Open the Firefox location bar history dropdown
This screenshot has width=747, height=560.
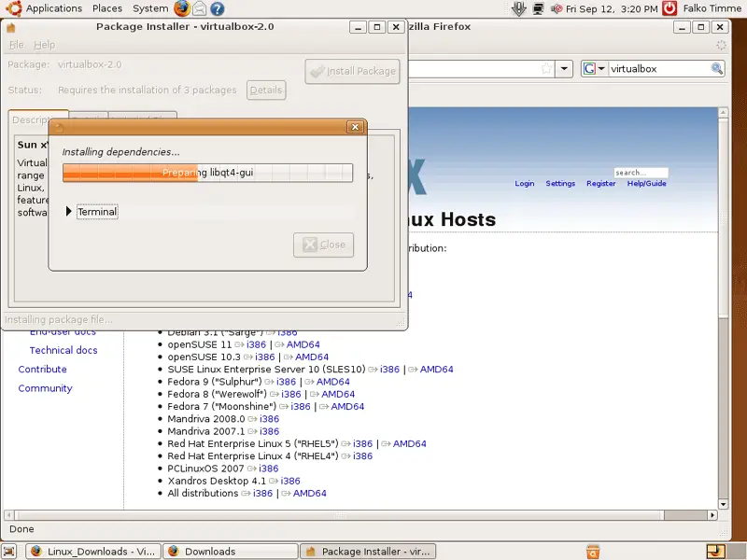[564, 68]
